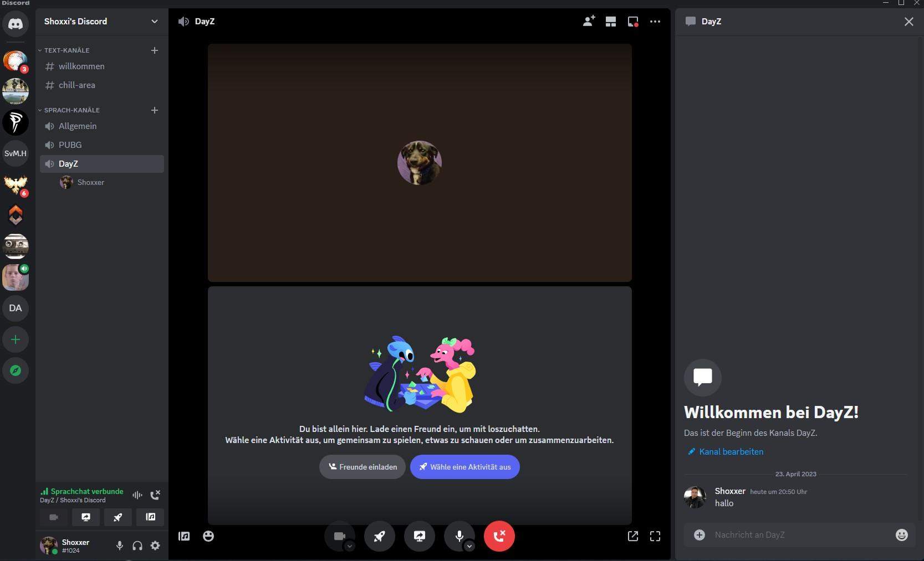Open Discord home direct messages

coord(16,24)
